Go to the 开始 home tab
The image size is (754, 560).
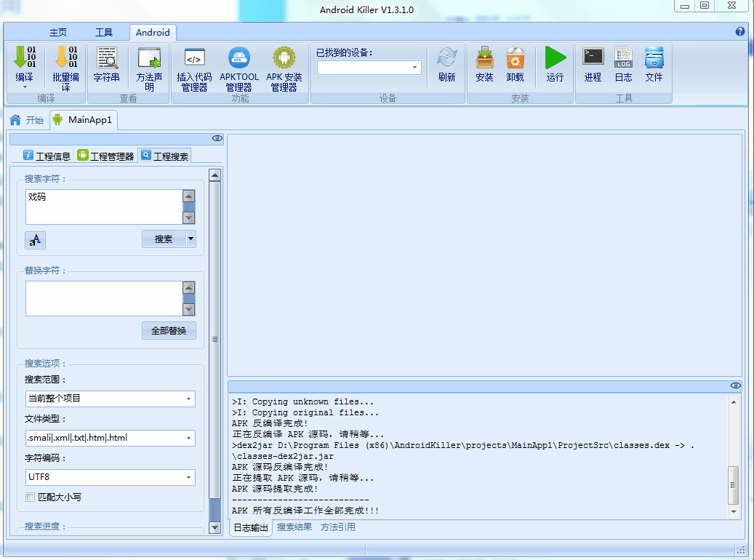tap(28, 120)
